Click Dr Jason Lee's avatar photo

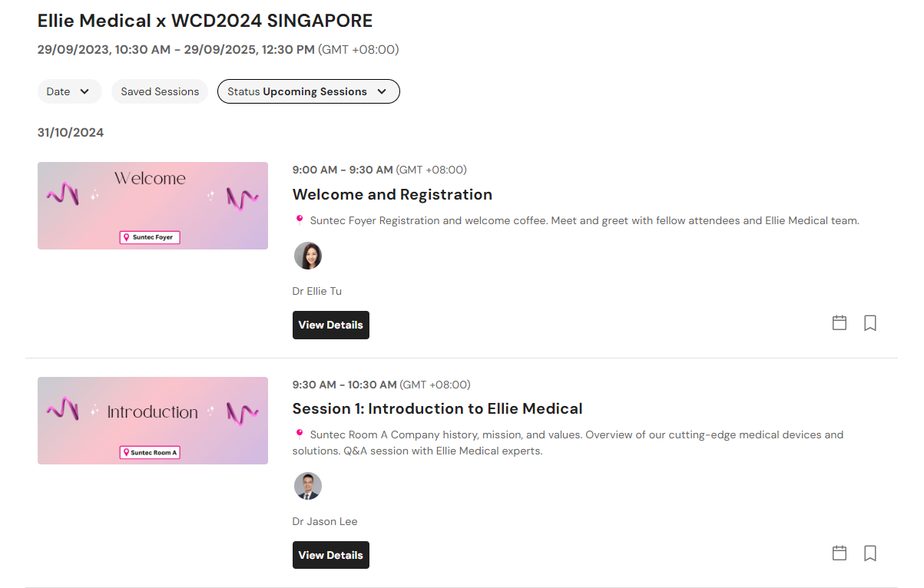pos(308,486)
